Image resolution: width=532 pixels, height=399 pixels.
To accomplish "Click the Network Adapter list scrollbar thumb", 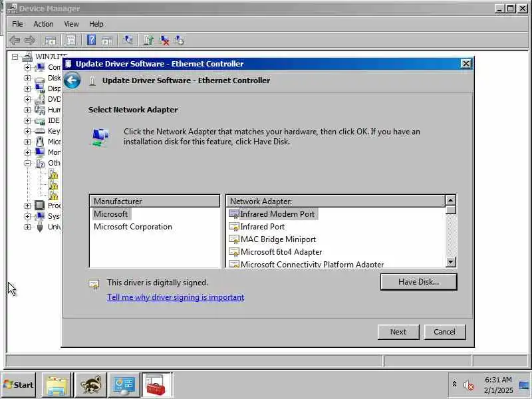I will [451, 209].
